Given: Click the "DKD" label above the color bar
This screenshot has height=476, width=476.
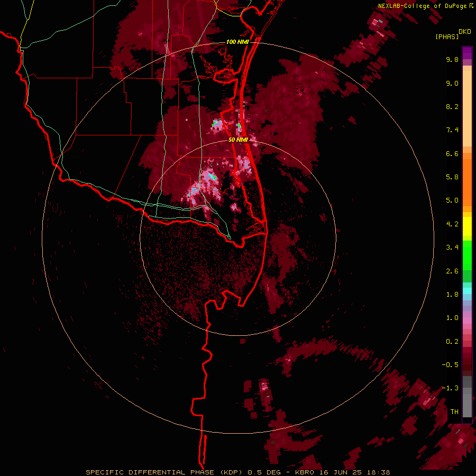Looking at the screenshot, I should tap(465, 32).
